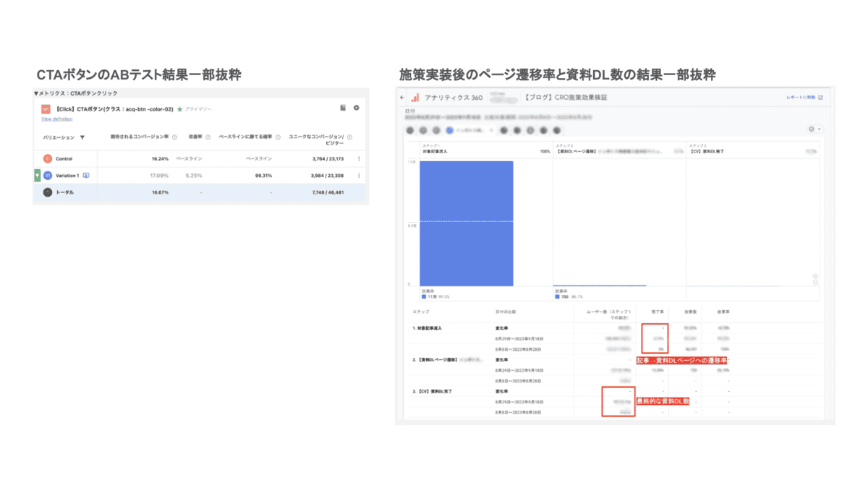Click the 【ブログ】CRO施策効果検証 title
Image resolution: width=868 pixels, height=488 pixels.
pyautogui.click(x=567, y=97)
